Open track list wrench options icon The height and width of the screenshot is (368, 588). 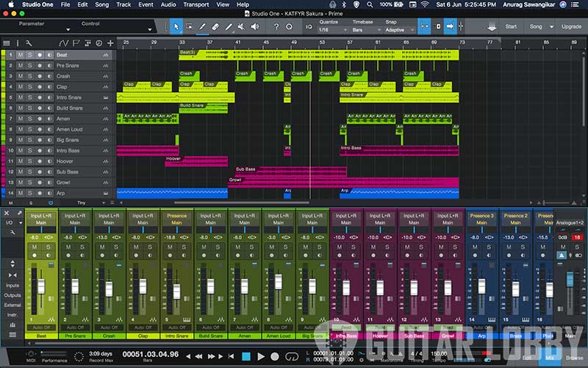click(28, 43)
